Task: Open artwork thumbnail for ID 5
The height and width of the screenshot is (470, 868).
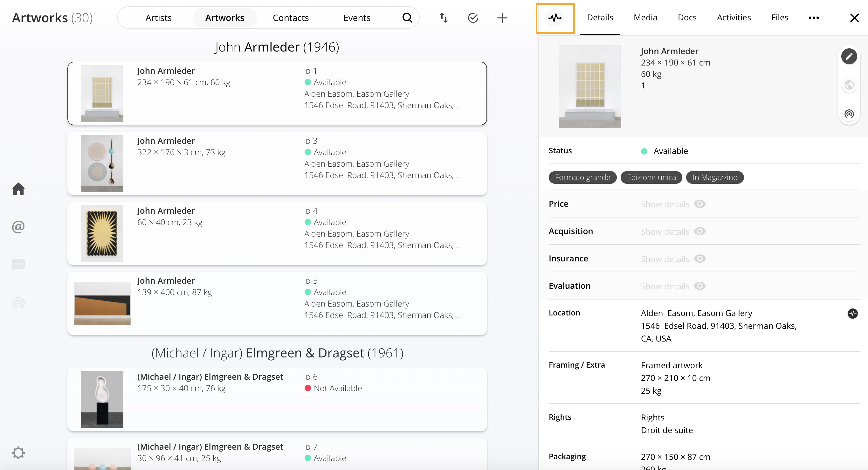Action: tap(102, 303)
